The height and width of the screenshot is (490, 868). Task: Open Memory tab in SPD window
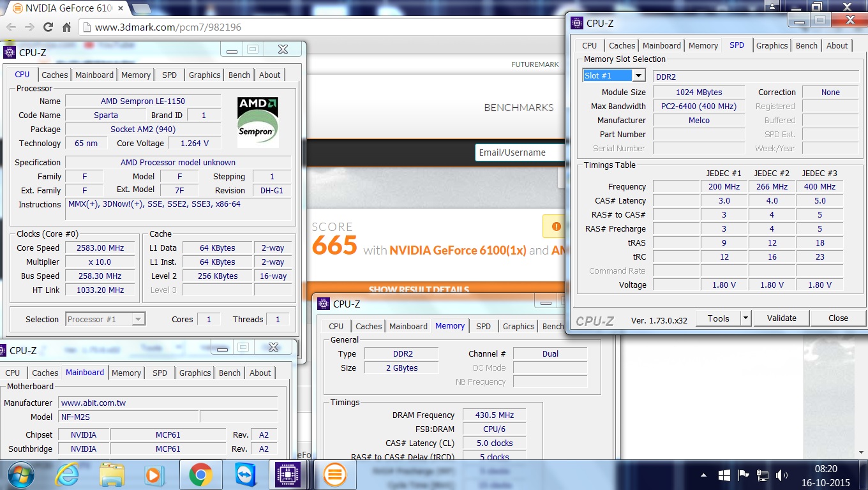pos(703,45)
